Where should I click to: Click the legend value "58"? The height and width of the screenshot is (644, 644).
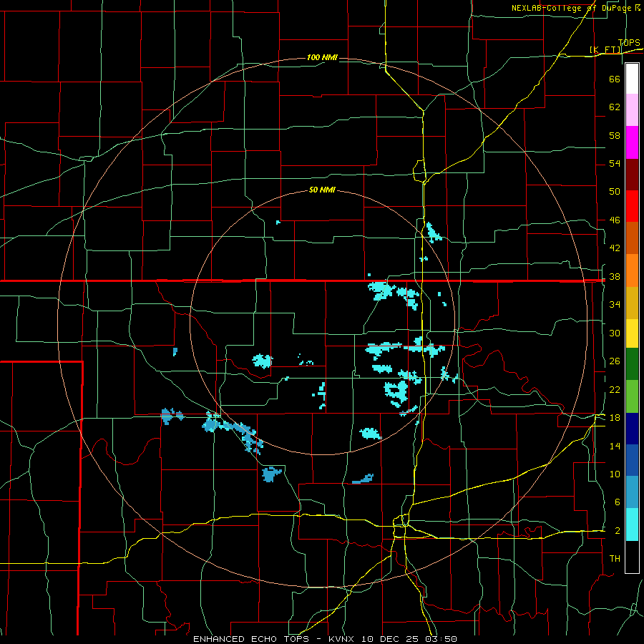pyautogui.click(x=615, y=135)
